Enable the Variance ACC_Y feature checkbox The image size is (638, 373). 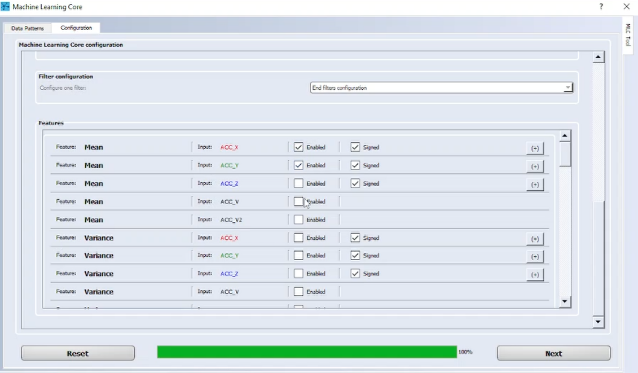(x=299, y=255)
